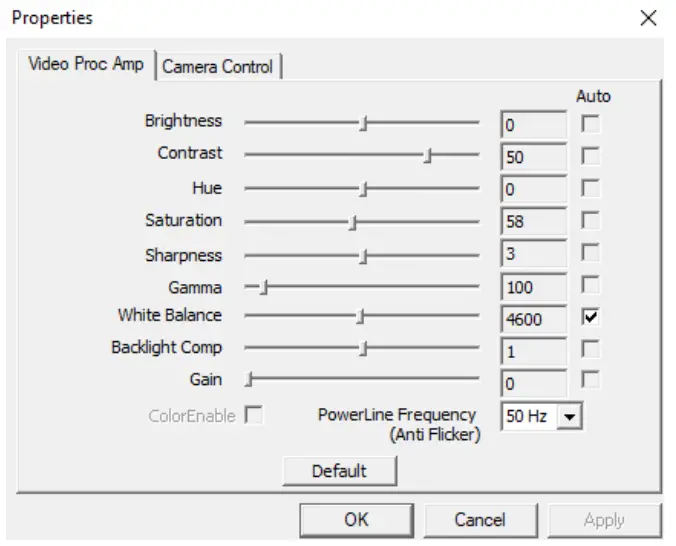Open the PowerLine Frequency dropdown
This screenshot has width=676, height=546.
[x=570, y=416]
